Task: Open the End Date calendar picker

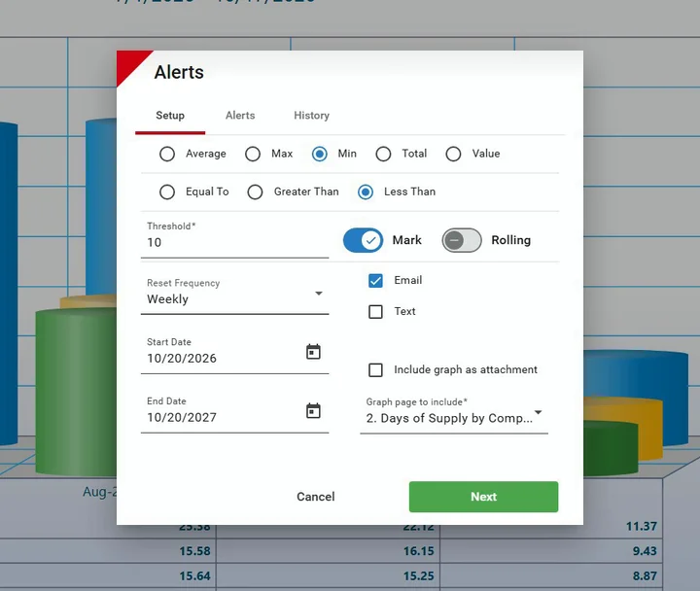Action: (313, 410)
